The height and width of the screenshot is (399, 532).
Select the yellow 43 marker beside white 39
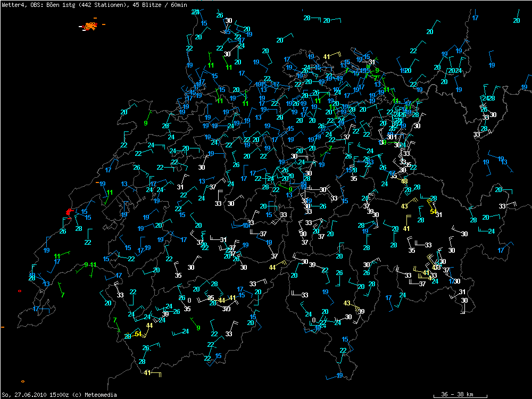[x=347, y=303]
